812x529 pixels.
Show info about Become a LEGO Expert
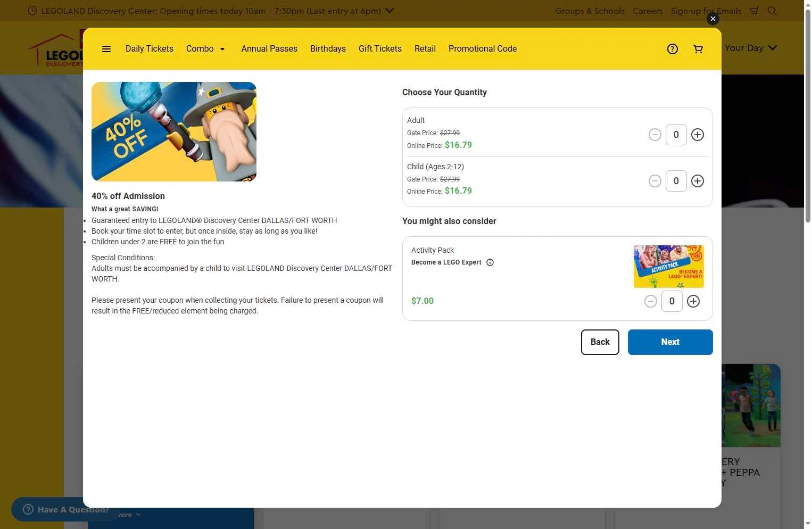coord(490,262)
